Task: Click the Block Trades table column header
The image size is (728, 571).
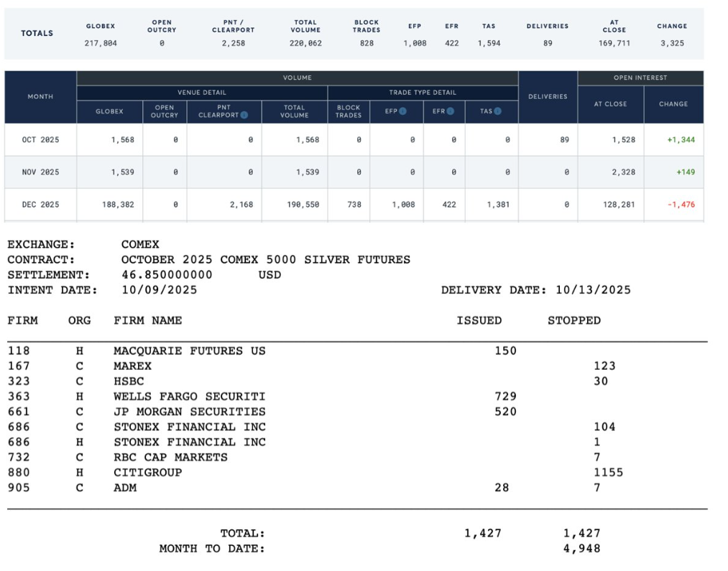Action: [349, 111]
